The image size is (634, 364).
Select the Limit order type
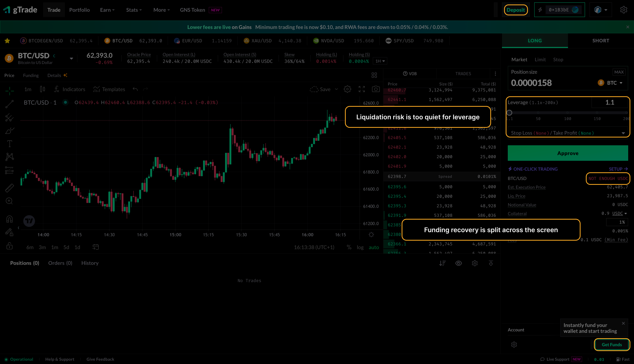pyautogui.click(x=540, y=59)
